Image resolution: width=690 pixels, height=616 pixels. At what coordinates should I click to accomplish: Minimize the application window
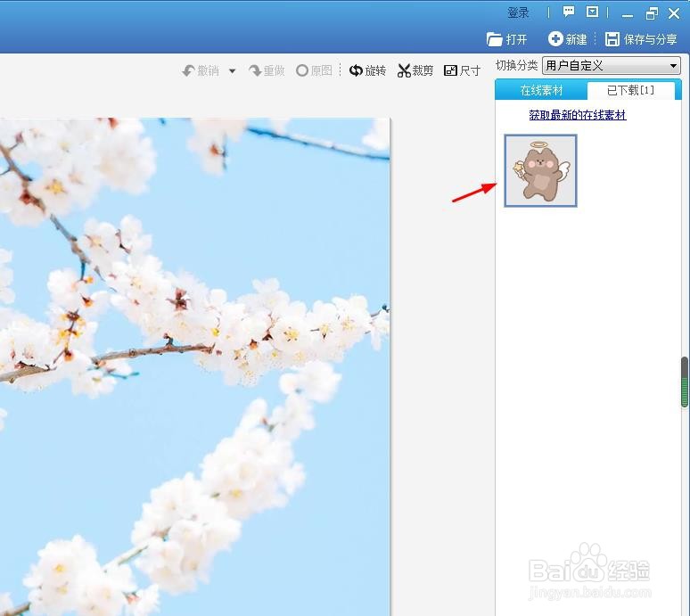click(x=628, y=14)
